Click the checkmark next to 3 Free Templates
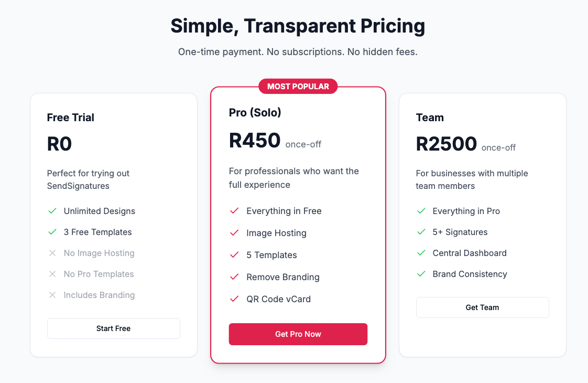This screenshot has width=588, height=383. click(52, 232)
